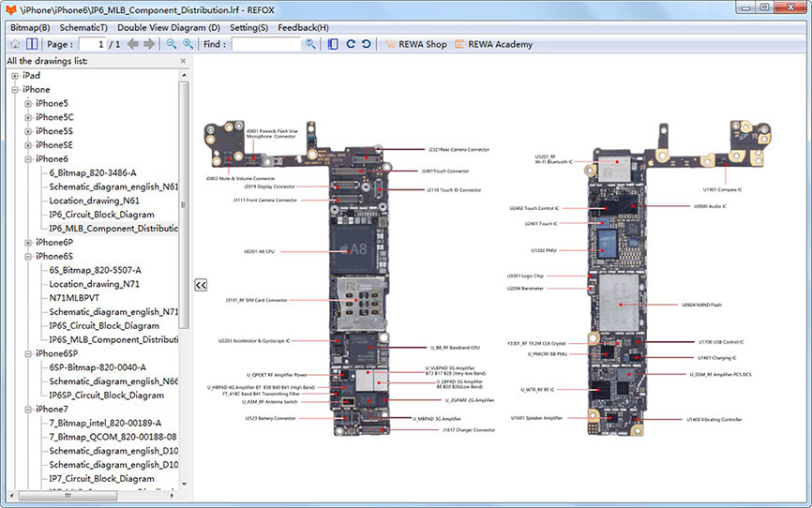The width and height of the screenshot is (812, 508).
Task: Go to the next page arrow
Action: [149, 44]
